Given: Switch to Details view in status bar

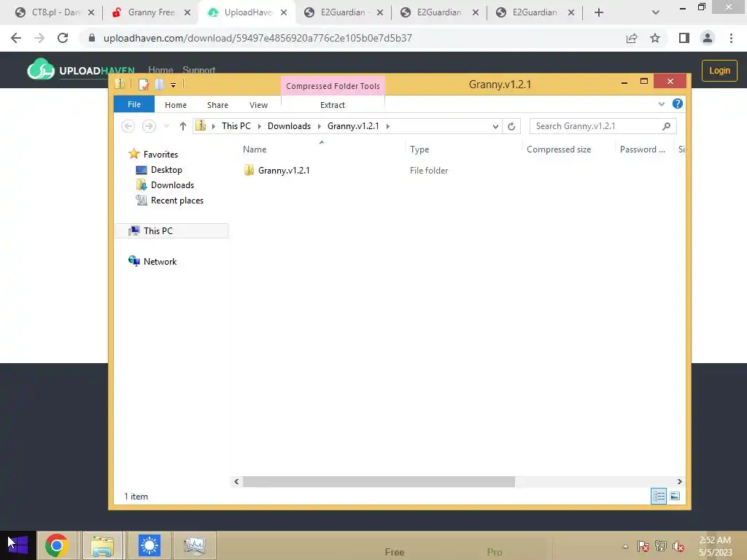Looking at the screenshot, I should [659, 496].
